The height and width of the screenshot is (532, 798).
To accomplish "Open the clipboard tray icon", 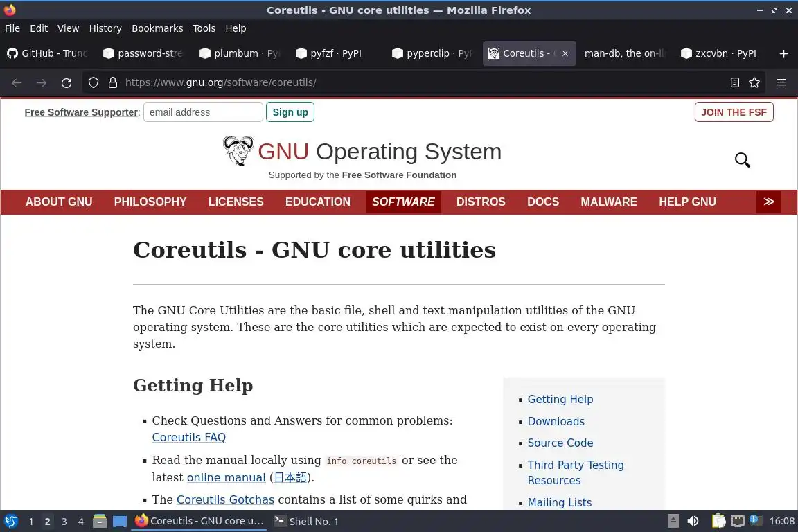I will pyautogui.click(x=718, y=521).
